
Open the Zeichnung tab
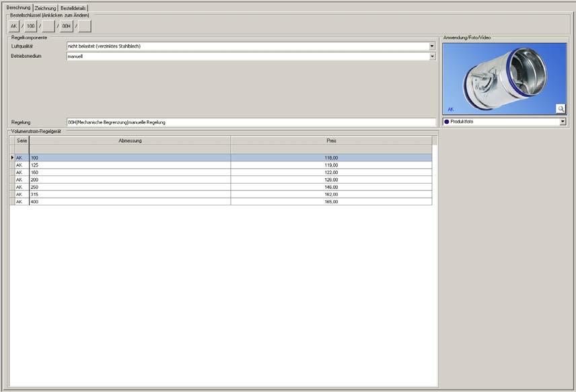pos(46,7)
